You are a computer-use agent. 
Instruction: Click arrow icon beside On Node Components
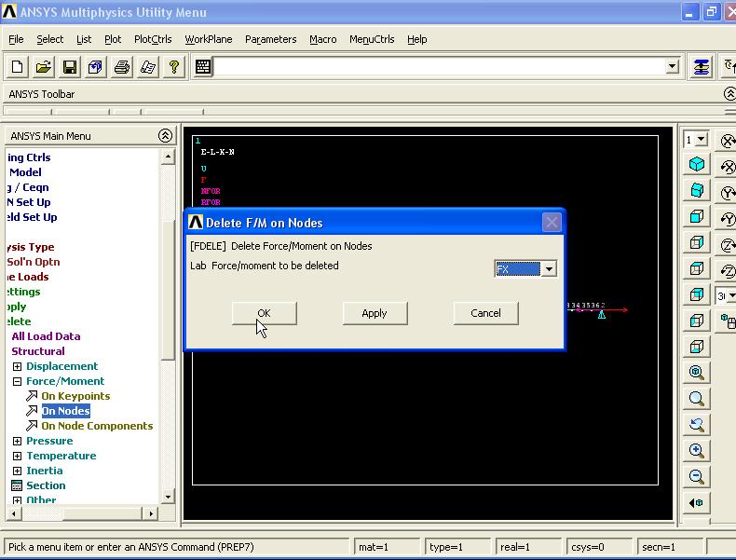pyautogui.click(x=32, y=426)
